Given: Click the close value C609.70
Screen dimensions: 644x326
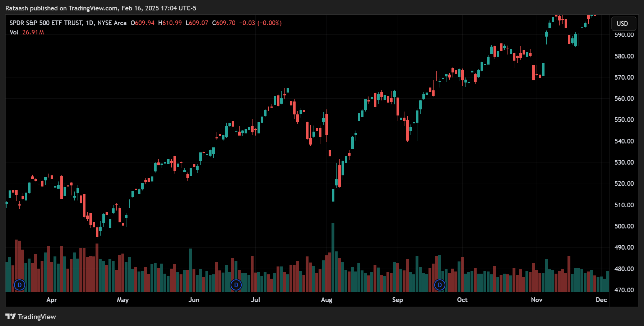Looking at the screenshot, I should pos(224,23).
